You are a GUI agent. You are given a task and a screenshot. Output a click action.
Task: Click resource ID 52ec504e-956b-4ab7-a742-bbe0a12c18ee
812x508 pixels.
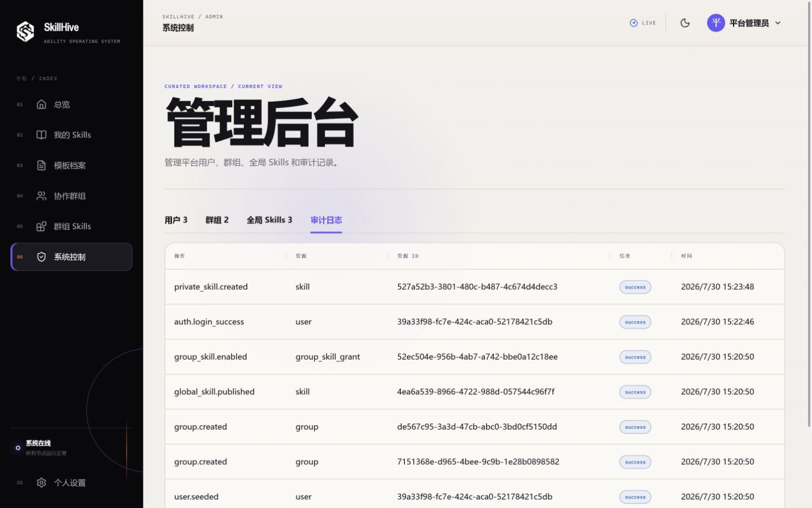point(477,356)
